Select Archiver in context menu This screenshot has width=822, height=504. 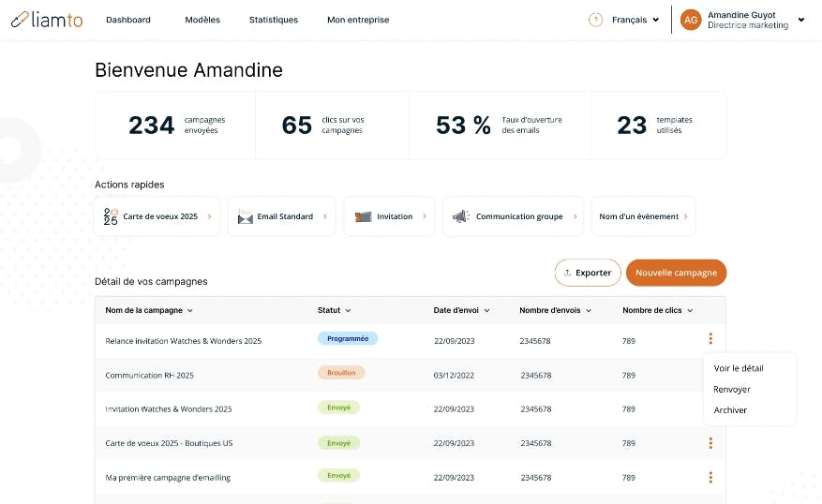tap(730, 410)
